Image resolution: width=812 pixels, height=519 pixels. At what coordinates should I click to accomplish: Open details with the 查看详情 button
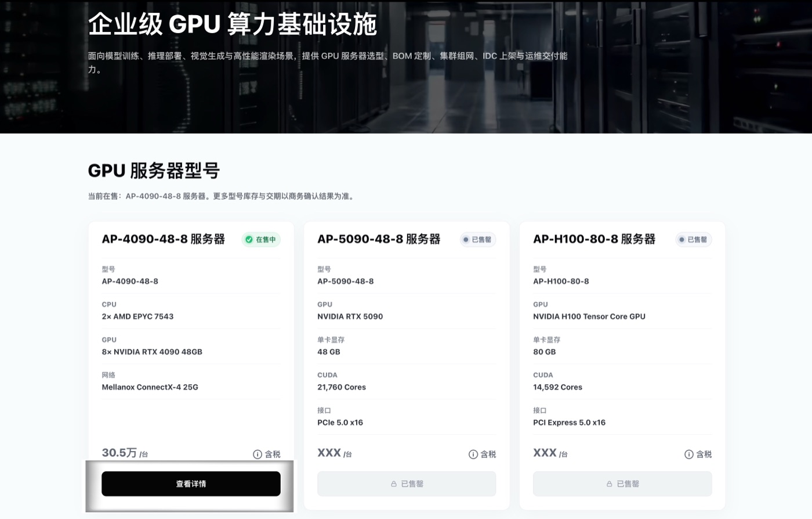click(x=191, y=484)
